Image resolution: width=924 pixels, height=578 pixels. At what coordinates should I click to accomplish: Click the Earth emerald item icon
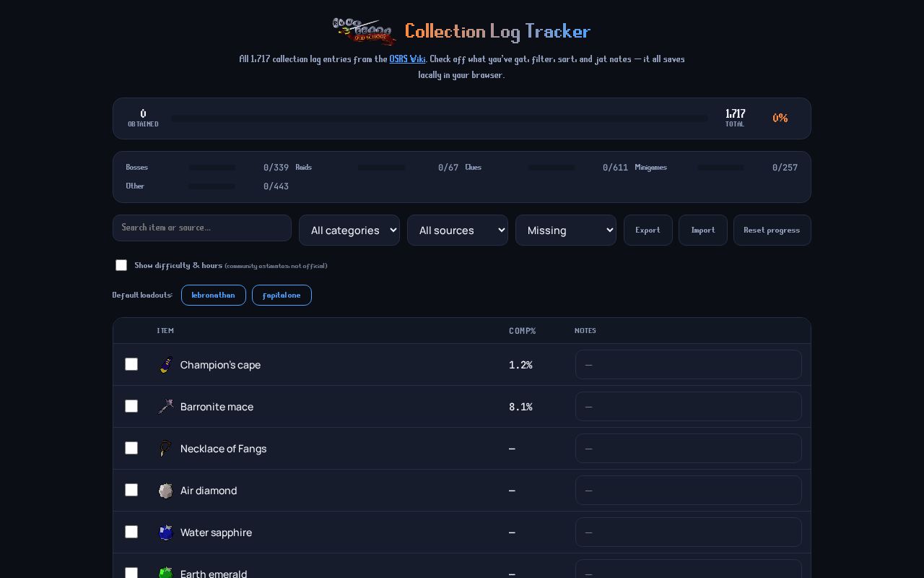pyautogui.click(x=166, y=573)
